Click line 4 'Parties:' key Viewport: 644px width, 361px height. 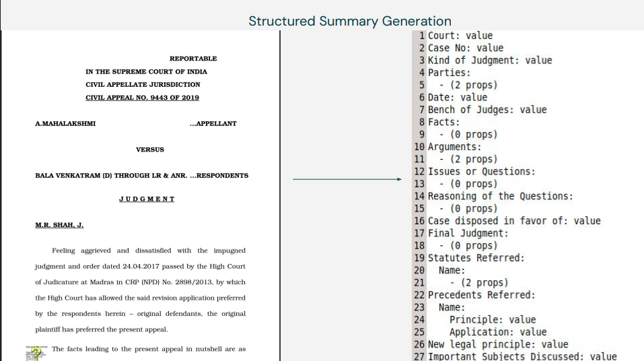click(x=449, y=73)
